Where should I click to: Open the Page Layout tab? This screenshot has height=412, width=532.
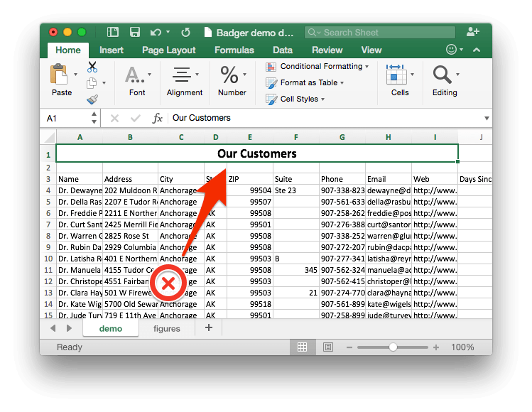pos(168,50)
